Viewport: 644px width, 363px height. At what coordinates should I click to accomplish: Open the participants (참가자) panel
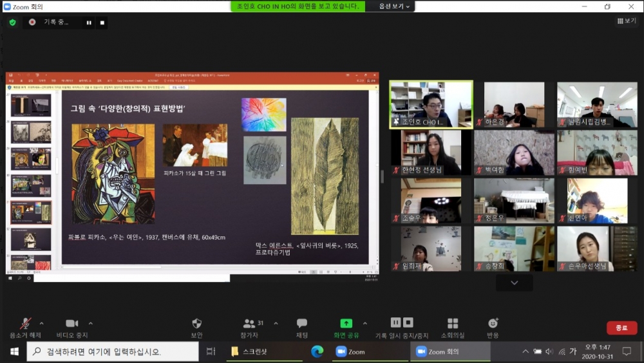click(249, 328)
